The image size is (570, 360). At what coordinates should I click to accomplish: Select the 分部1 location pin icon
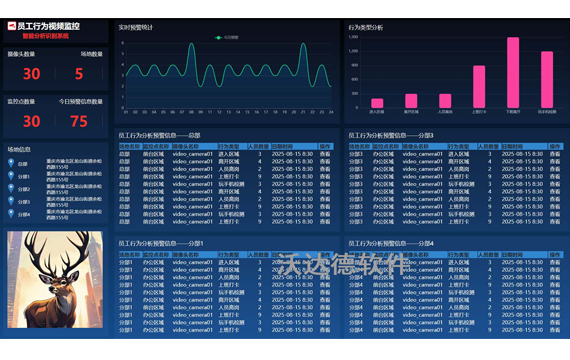(11, 176)
